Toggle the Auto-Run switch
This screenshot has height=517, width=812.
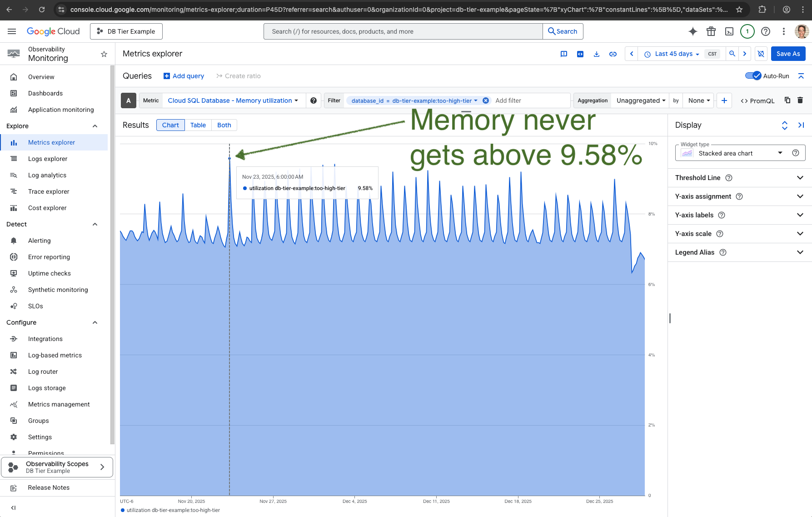click(753, 76)
